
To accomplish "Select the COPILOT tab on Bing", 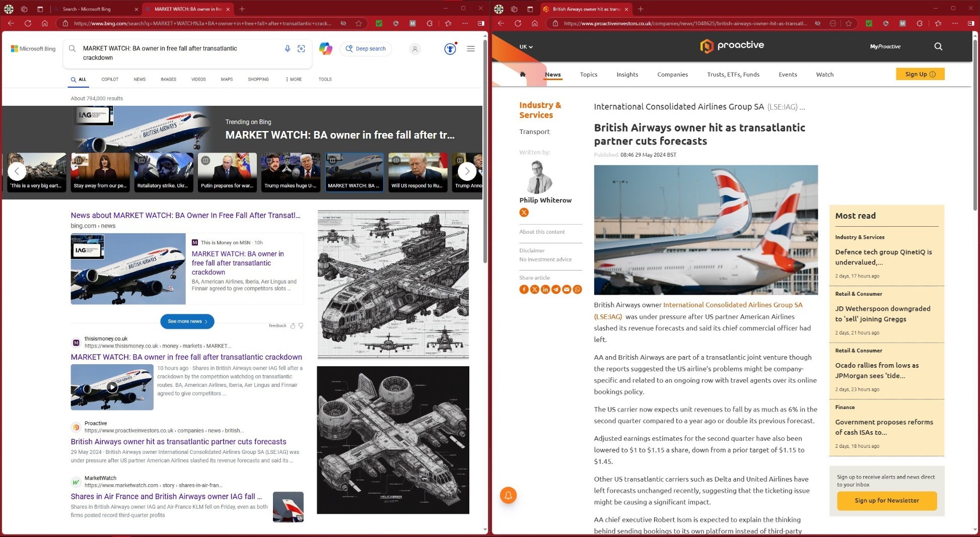I will [110, 79].
